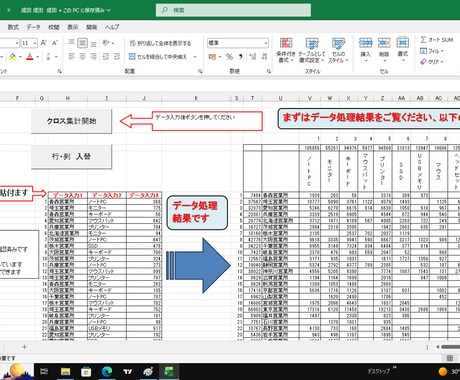
Task: Open the 数値 number dialog launcher
Action: point(269,71)
